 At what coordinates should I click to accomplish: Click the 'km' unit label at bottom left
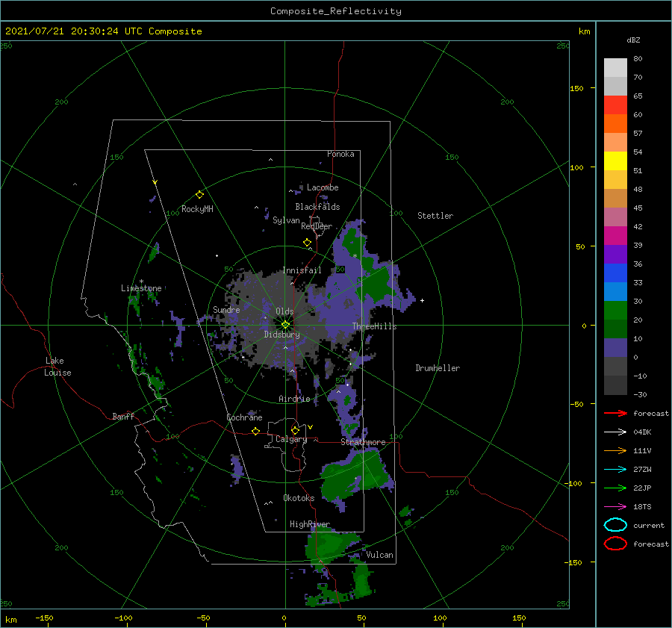click(11, 620)
